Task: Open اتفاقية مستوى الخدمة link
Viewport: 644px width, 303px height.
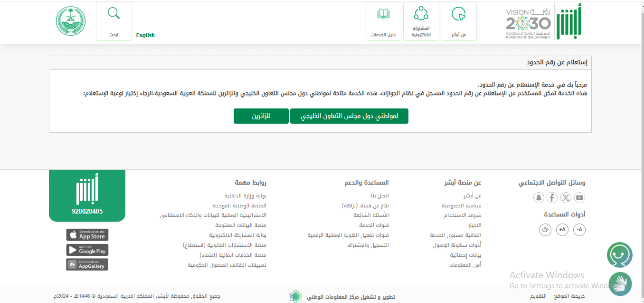Action: 456,235
